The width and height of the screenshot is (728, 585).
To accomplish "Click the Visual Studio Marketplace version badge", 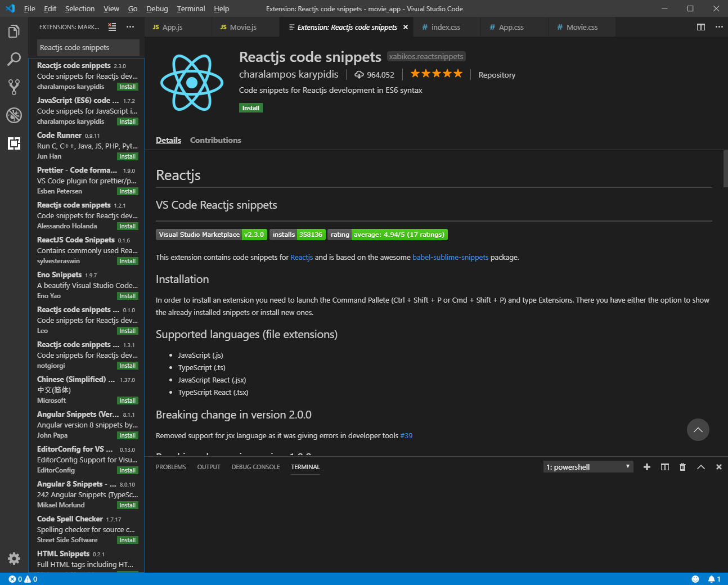I will [212, 235].
